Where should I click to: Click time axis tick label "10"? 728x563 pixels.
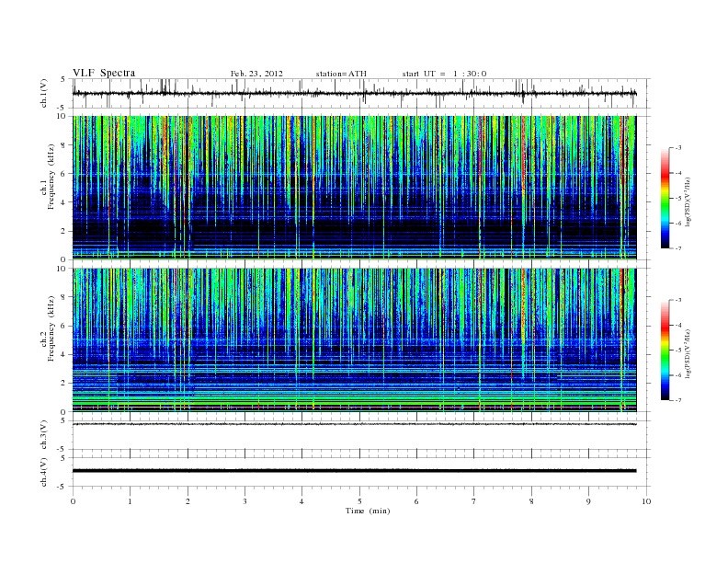(646, 501)
